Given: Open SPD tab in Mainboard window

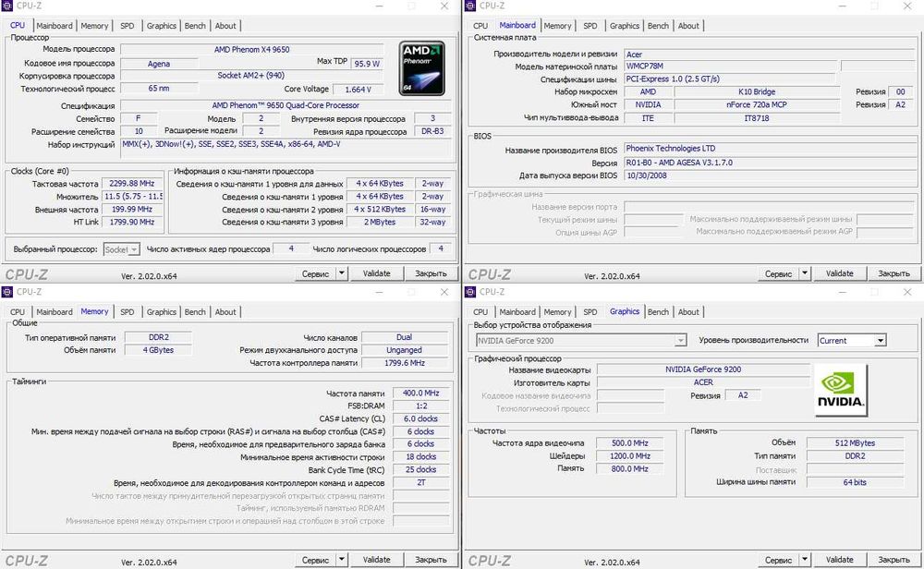Looking at the screenshot, I should point(590,26).
